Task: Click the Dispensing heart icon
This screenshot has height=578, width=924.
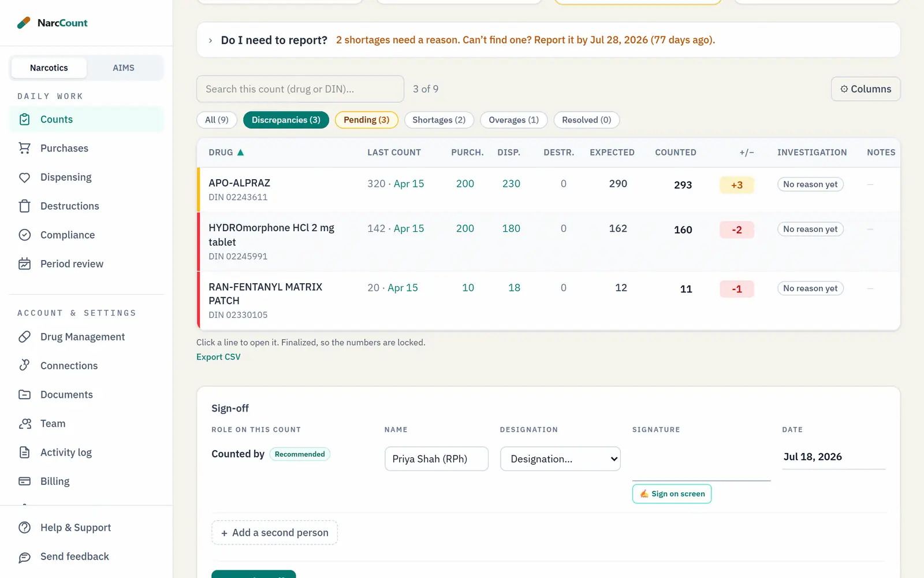Action: (24, 177)
